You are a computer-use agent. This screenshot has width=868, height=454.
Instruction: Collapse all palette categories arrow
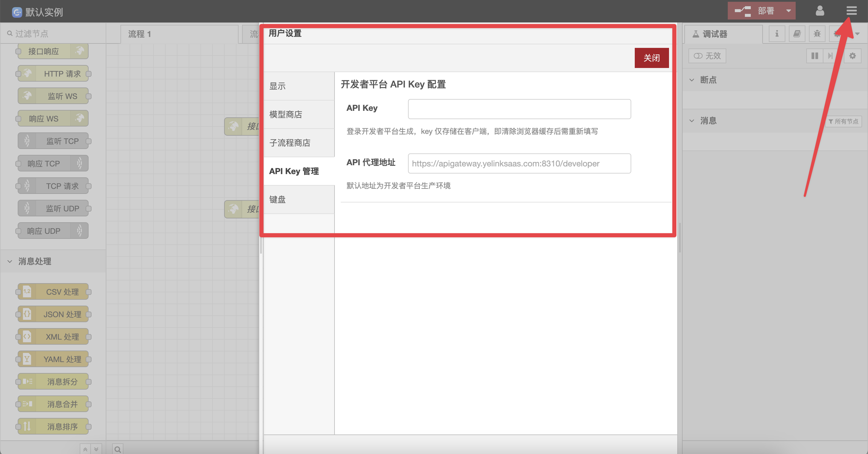tap(85, 449)
